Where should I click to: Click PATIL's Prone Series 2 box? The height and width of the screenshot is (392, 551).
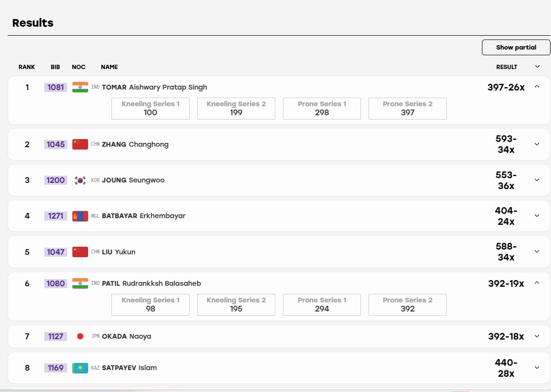(408, 305)
